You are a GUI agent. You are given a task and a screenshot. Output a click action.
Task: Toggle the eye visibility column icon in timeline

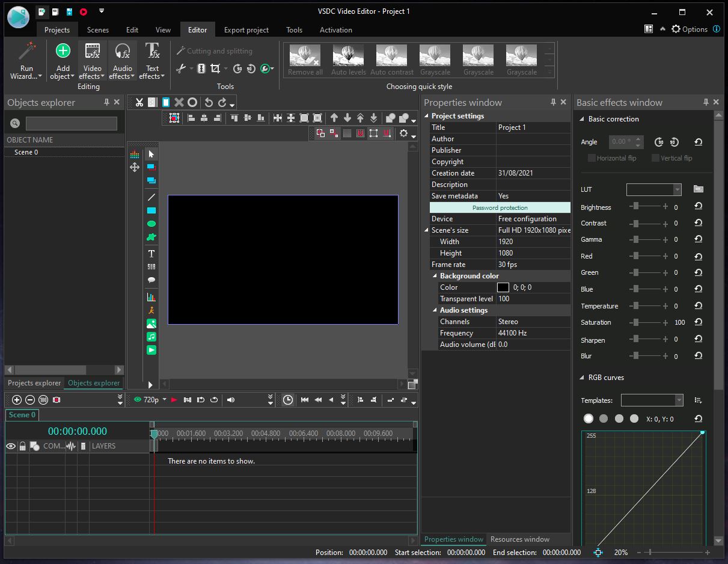[11, 446]
